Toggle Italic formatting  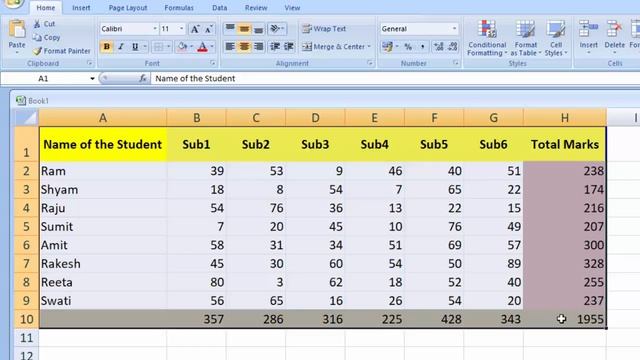point(121,47)
